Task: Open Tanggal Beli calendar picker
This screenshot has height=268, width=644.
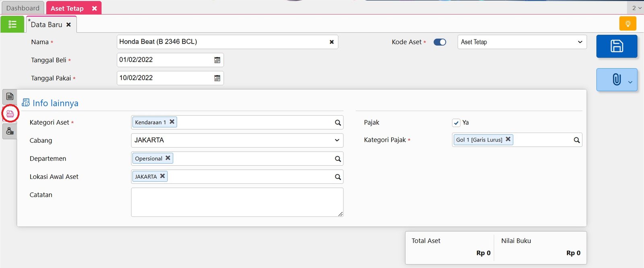Action: (x=217, y=60)
